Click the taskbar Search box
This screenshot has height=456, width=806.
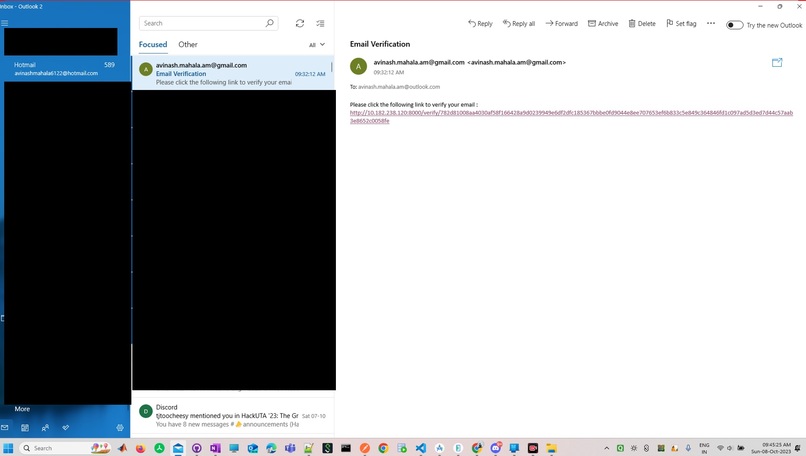(x=65, y=448)
